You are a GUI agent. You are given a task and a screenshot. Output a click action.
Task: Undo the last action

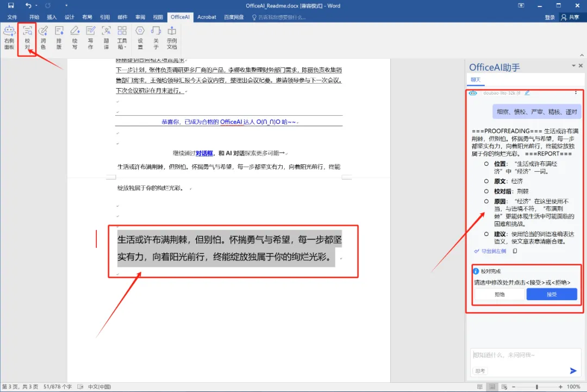point(28,5)
